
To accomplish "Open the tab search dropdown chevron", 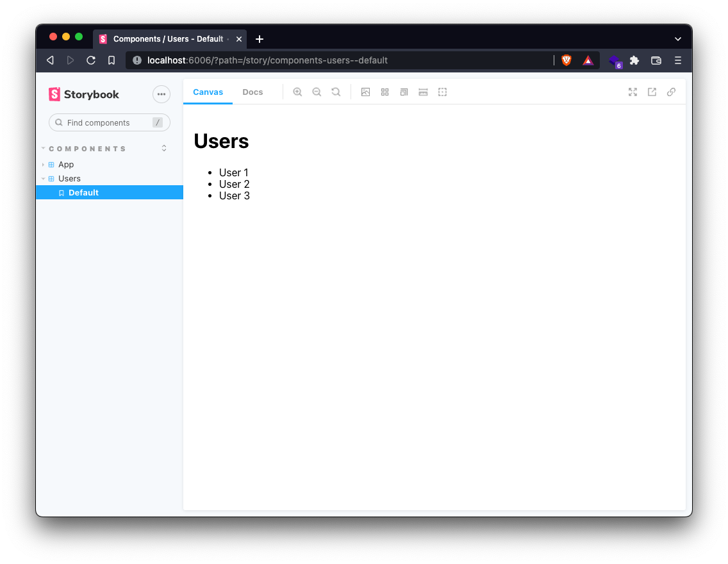I will 678,39.
